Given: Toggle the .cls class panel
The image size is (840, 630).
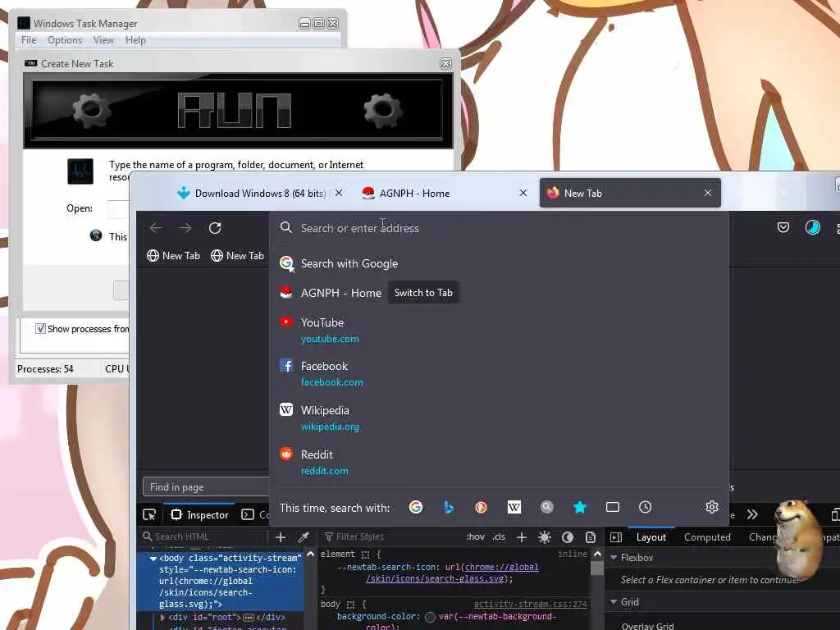Looking at the screenshot, I should tap(499, 536).
